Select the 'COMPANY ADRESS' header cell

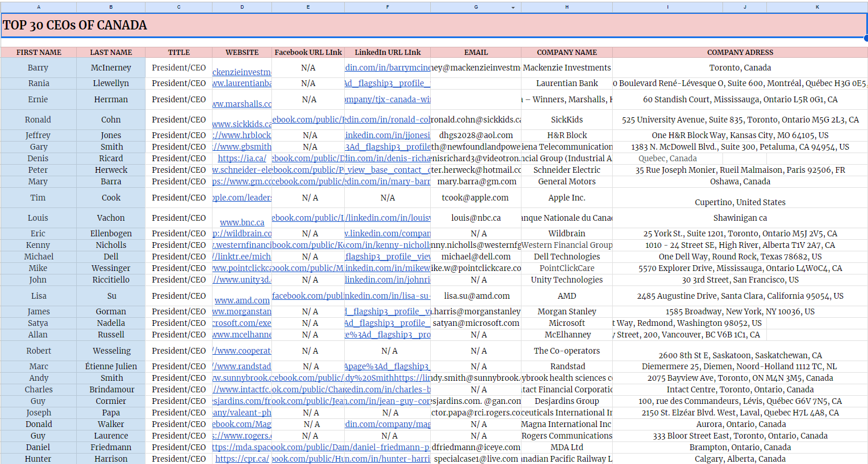click(740, 52)
